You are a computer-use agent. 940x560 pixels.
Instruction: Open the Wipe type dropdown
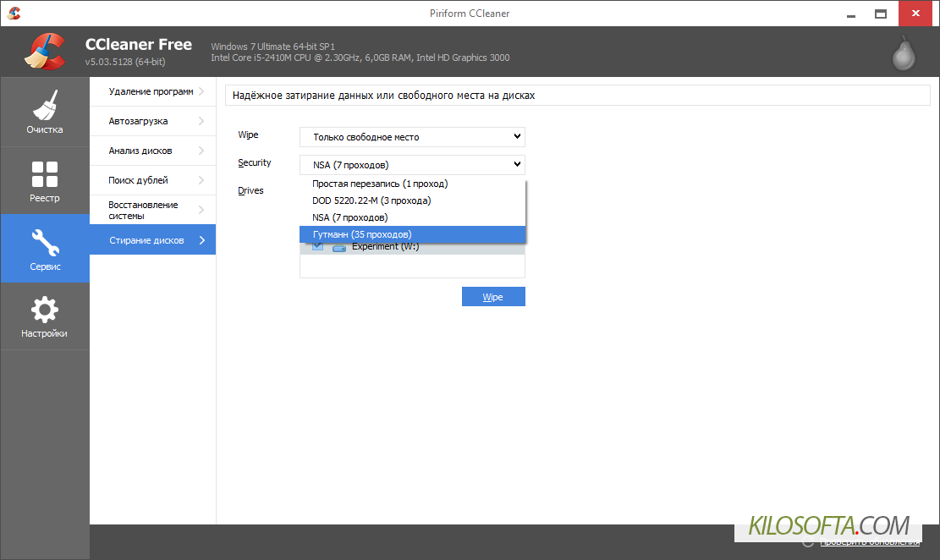tap(412, 137)
